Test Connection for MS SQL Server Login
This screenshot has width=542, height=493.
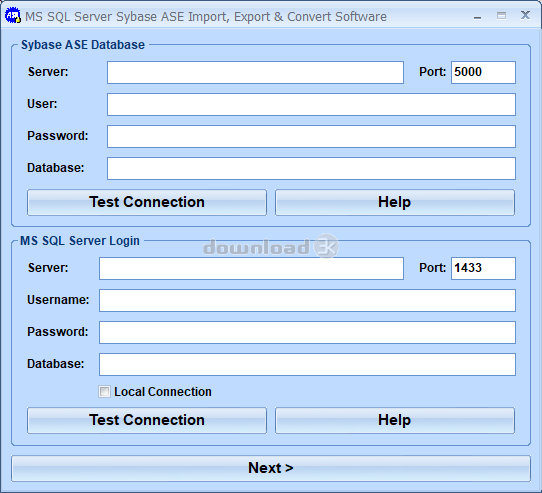click(147, 420)
